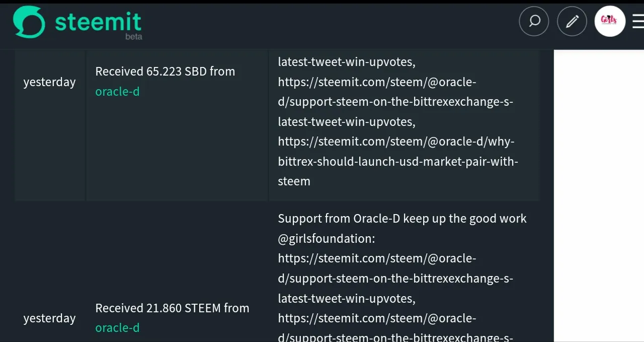Select the Received 65.223 SBD text
The height and width of the screenshot is (342, 644).
pyautogui.click(x=165, y=72)
